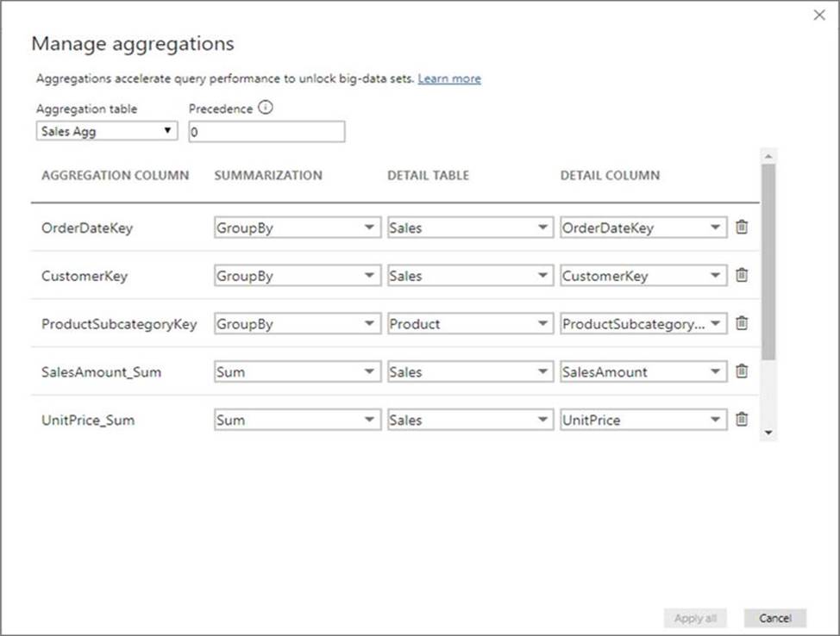Image resolution: width=840 pixels, height=636 pixels.
Task: Remove the ProductSubcategoryKey row via trash icon
Action: point(742,324)
